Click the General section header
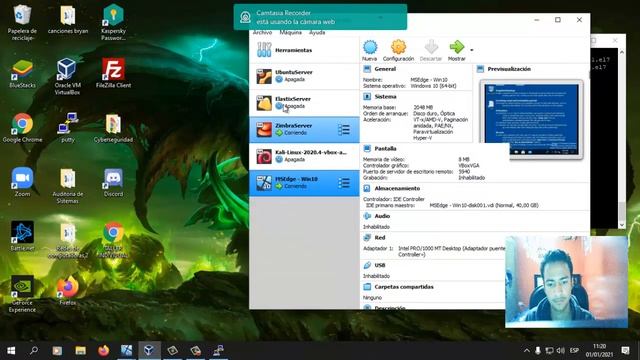 point(385,69)
